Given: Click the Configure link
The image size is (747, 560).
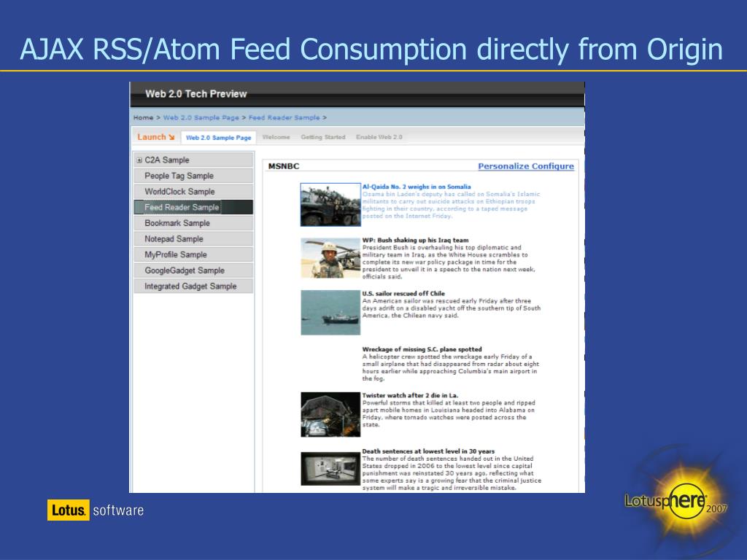Looking at the screenshot, I should coord(553,166).
